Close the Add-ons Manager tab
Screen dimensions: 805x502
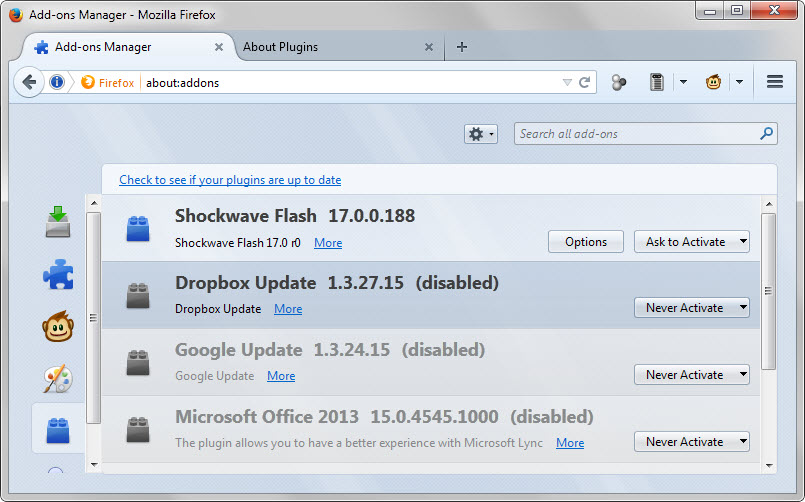tap(219, 47)
